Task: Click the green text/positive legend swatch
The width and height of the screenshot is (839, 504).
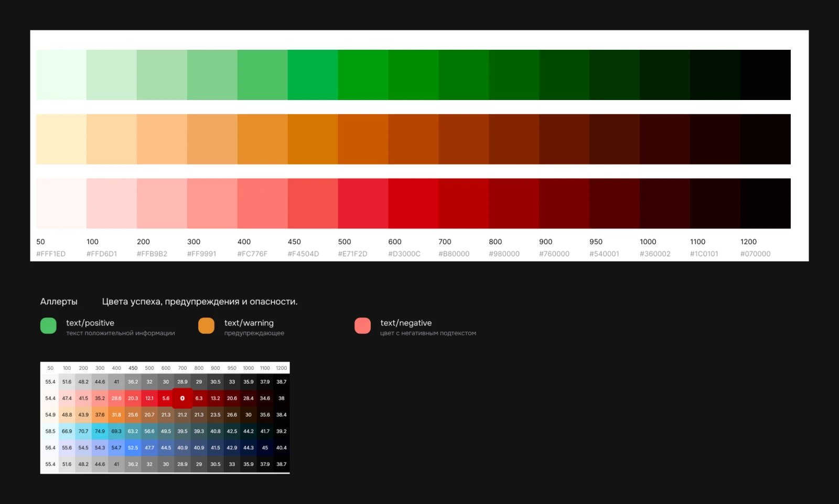Action: 48,325
